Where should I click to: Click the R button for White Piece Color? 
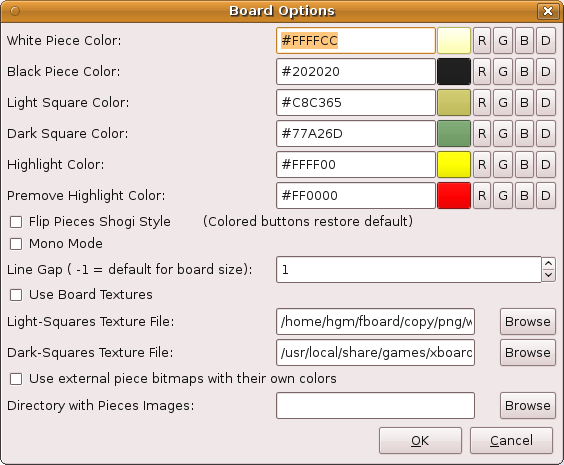click(x=482, y=41)
